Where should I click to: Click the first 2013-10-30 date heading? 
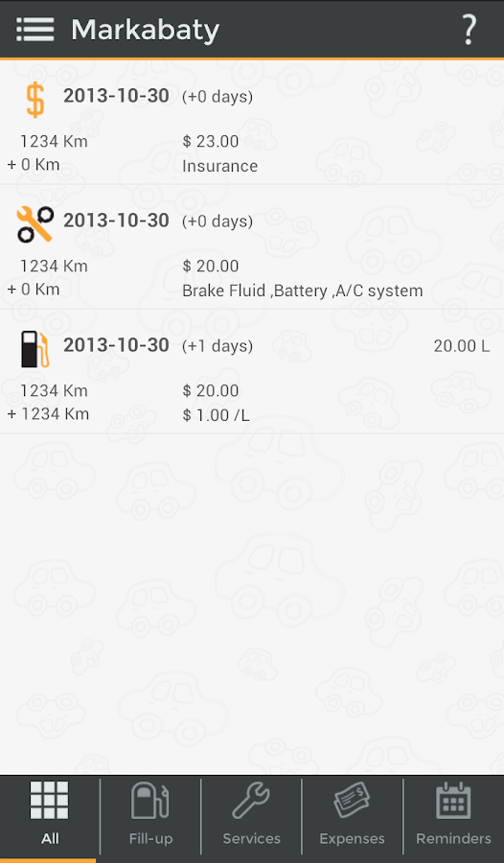116,96
